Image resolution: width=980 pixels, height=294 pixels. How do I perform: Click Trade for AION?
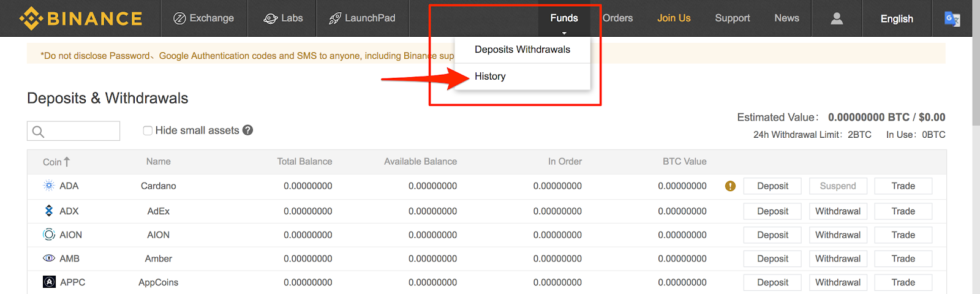click(903, 235)
